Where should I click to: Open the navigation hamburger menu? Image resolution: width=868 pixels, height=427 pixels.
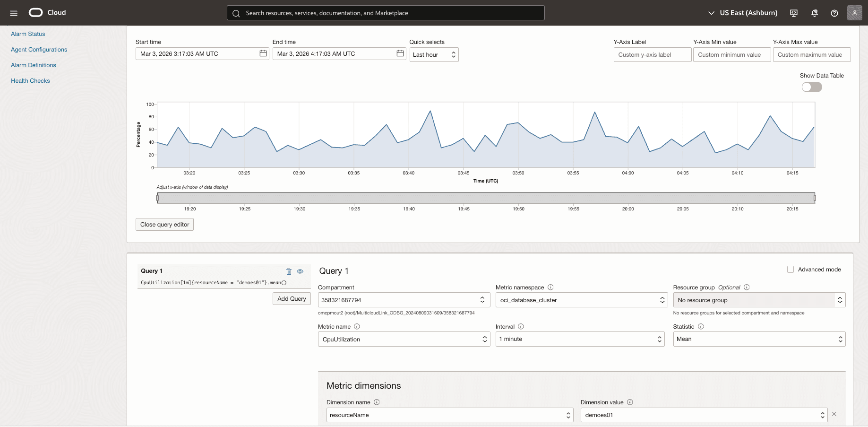[13, 13]
